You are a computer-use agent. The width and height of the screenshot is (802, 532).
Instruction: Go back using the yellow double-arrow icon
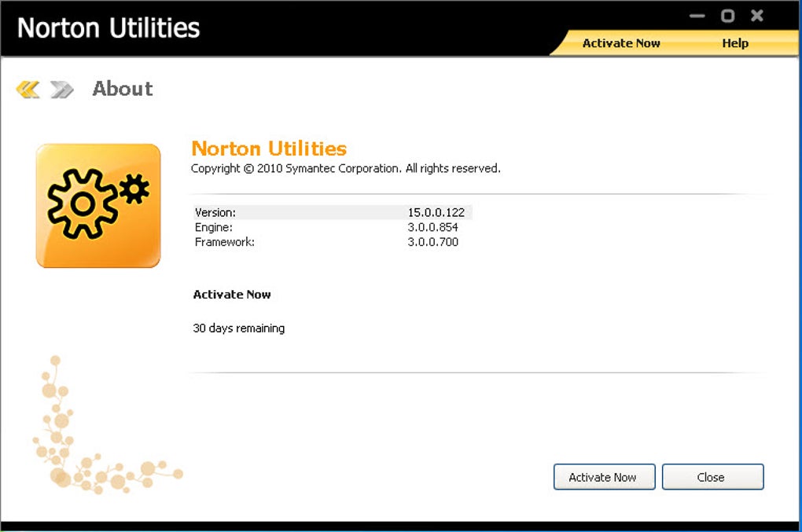[x=28, y=90]
